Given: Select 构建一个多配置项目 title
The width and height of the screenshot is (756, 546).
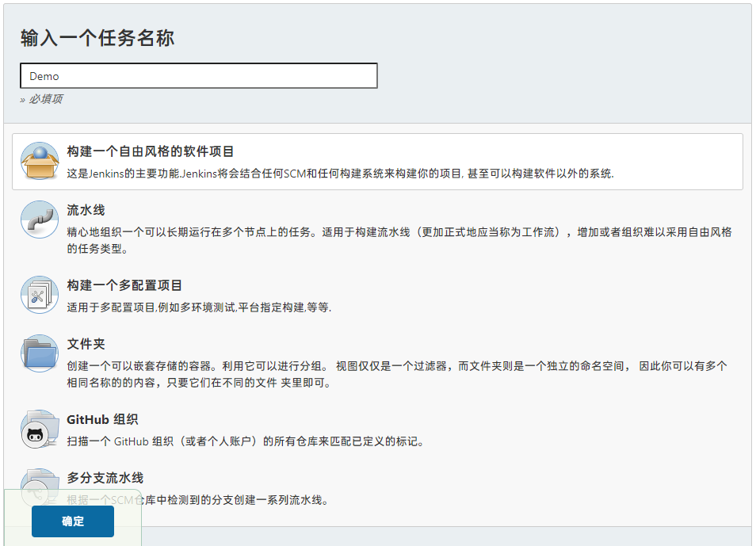Looking at the screenshot, I should (124, 285).
